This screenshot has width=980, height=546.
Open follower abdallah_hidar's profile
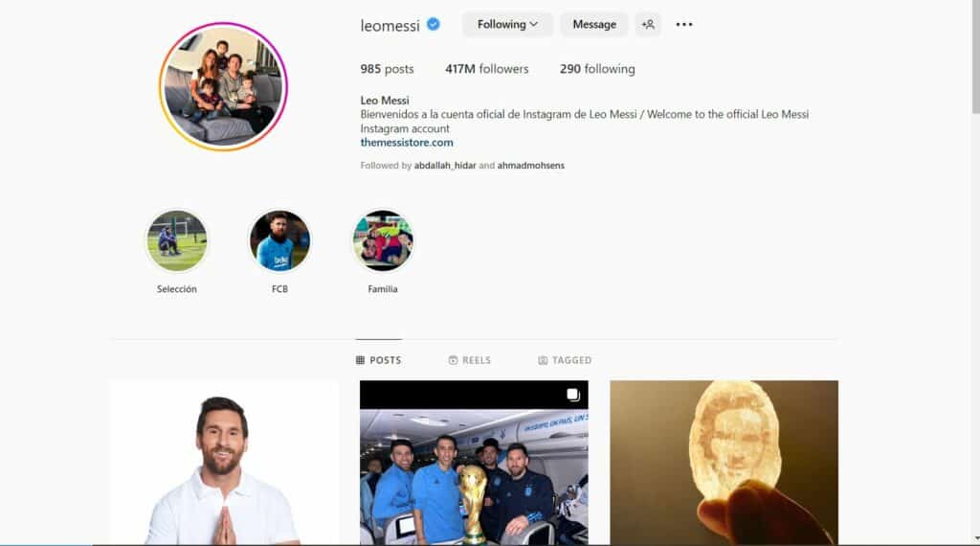445,165
